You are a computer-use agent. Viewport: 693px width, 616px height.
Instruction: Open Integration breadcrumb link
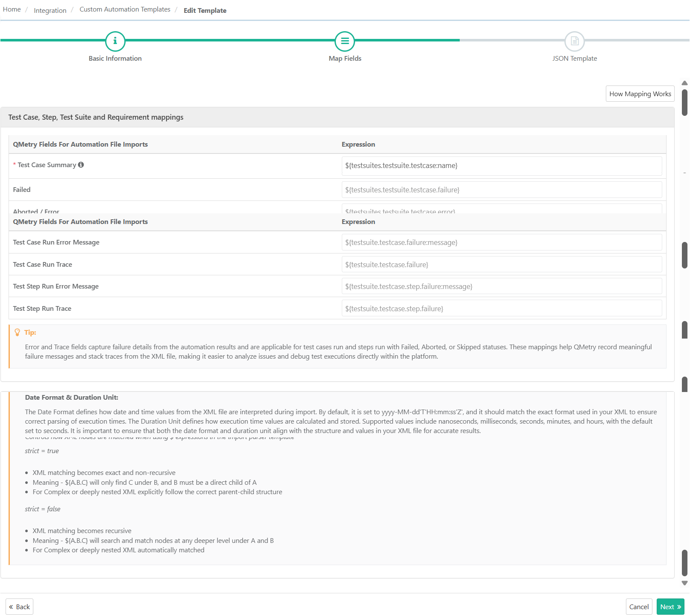tap(50, 10)
